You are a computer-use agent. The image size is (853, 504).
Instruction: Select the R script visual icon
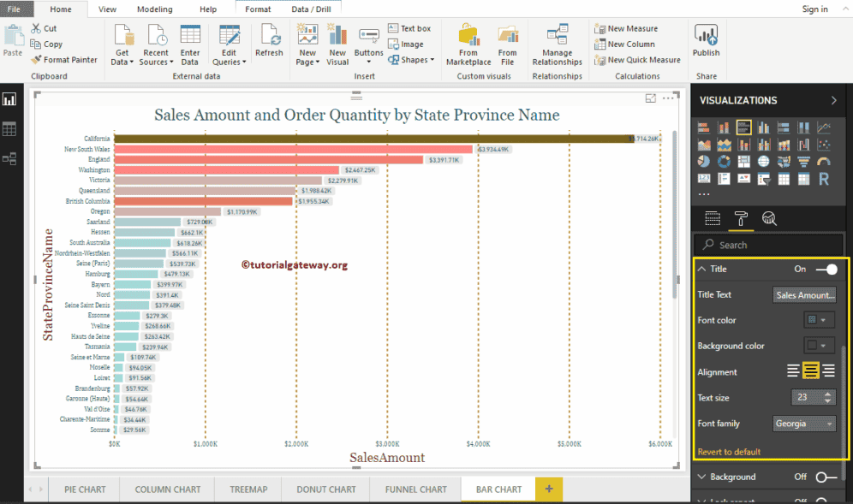(x=823, y=178)
